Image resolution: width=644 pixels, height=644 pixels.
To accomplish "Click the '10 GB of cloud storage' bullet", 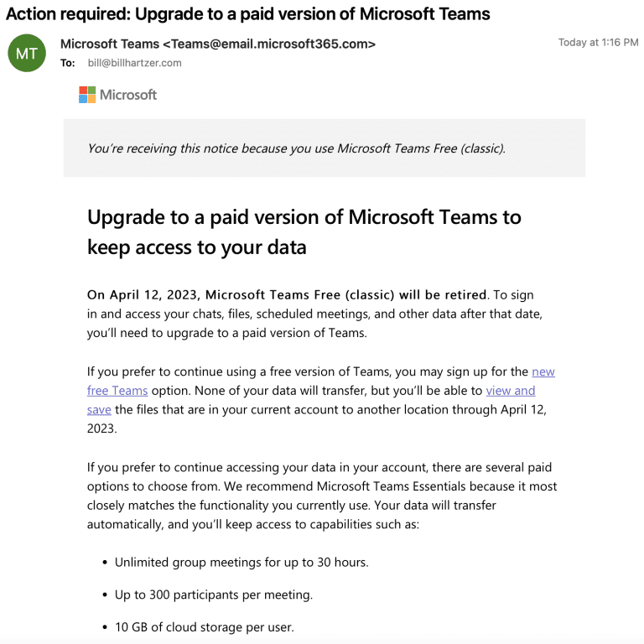I will (x=205, y=627).
